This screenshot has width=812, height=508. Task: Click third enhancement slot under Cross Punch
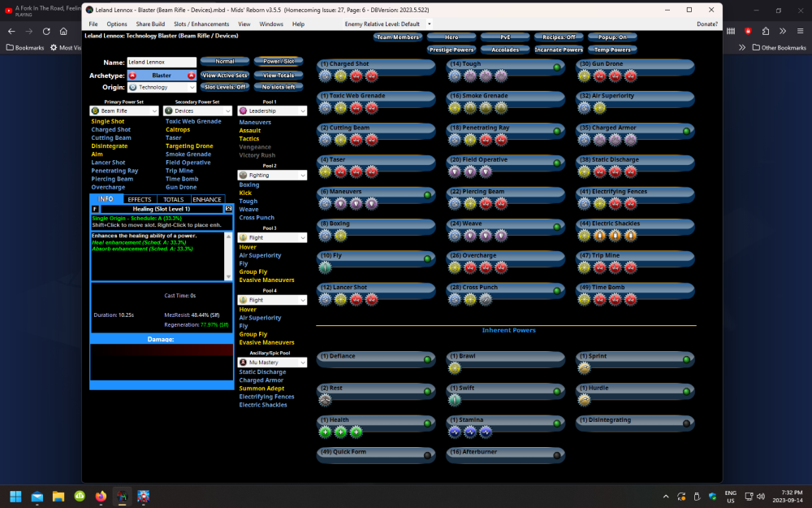click(x=486, y=300)
